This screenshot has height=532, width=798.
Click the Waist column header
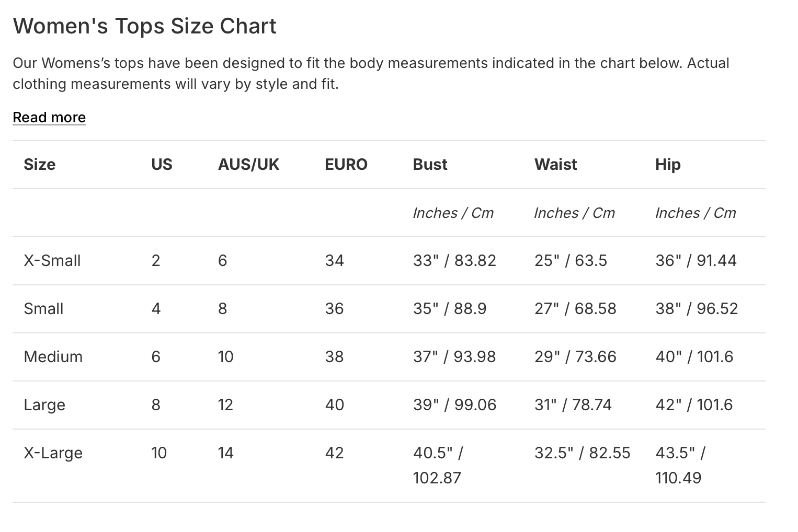(555, 165)
